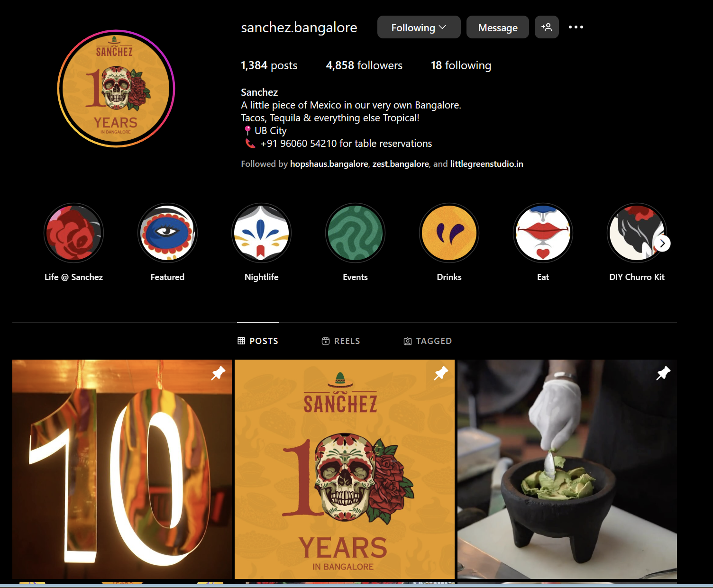Show next highlights with arrow chevron
The width and height of the screenshot is (713, 588).
(662, 244)
